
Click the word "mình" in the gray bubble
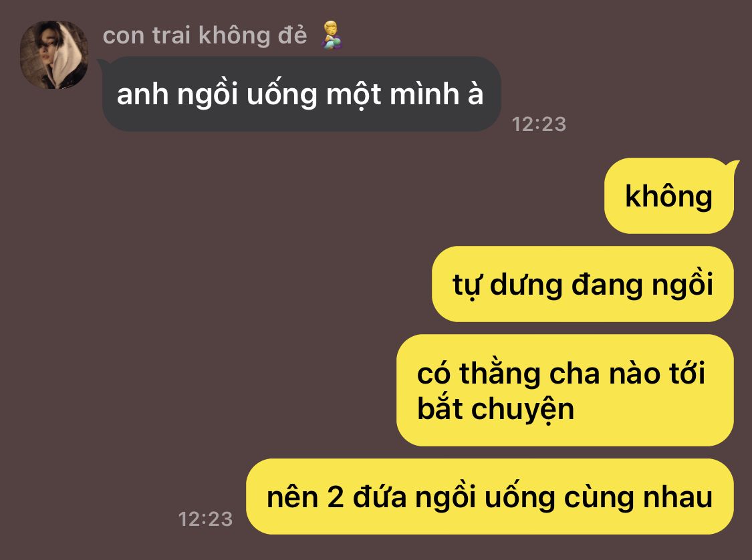(x=424, y=94)
